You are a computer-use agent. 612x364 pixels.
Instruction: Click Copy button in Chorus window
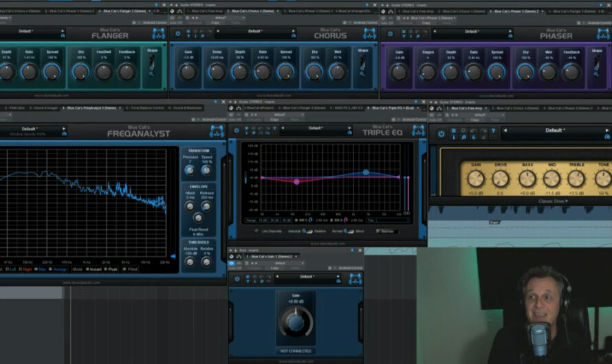(x=215, y=23)
